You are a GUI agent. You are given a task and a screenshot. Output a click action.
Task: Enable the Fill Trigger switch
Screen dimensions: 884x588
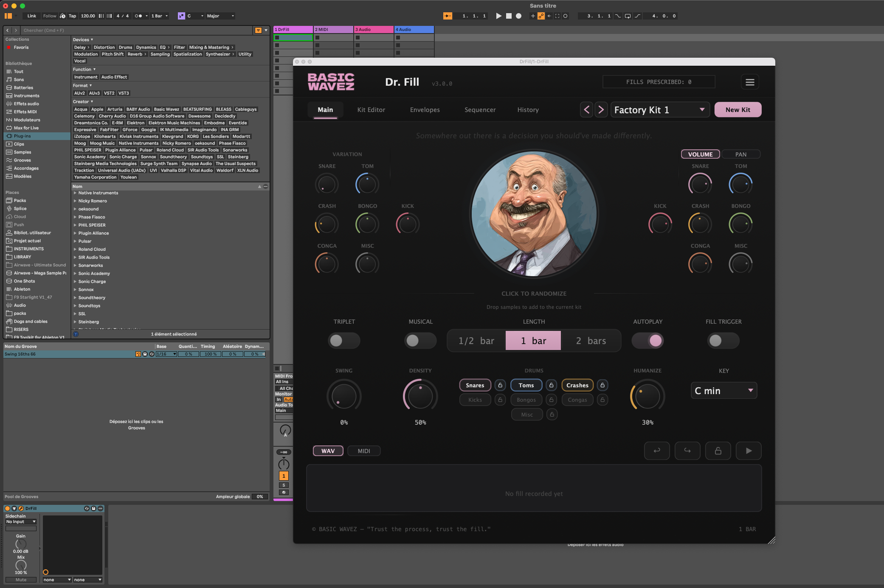coord(724,341)
